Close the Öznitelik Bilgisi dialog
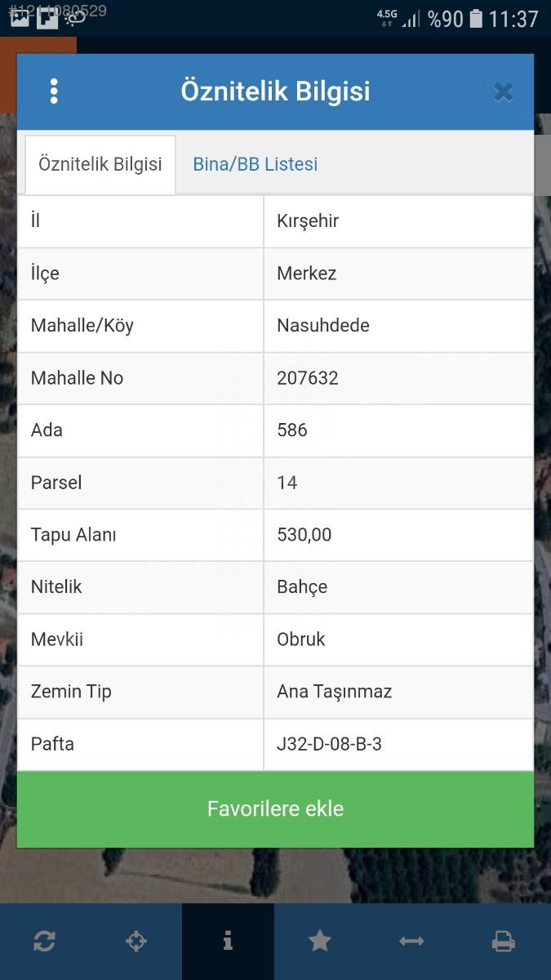Image resolution: width=551 pixels, height=980 pixels. tap(503, 91)
